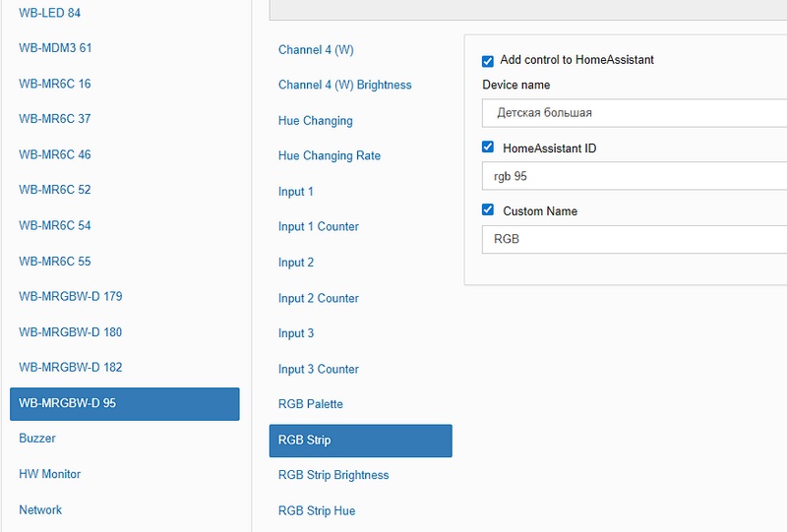Open WB-MRGBW-D 182 device entry
Screen dimensions: 787x532
tap(70, 367)
